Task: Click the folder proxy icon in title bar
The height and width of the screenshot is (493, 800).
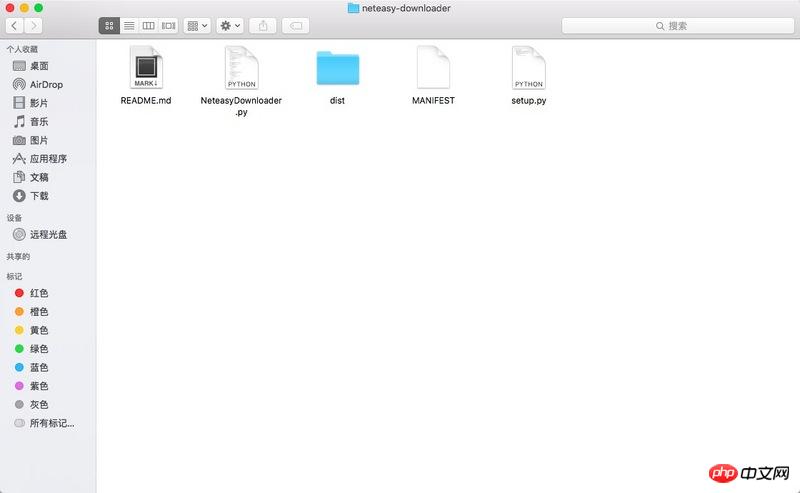Action: [x=353, y=8]
